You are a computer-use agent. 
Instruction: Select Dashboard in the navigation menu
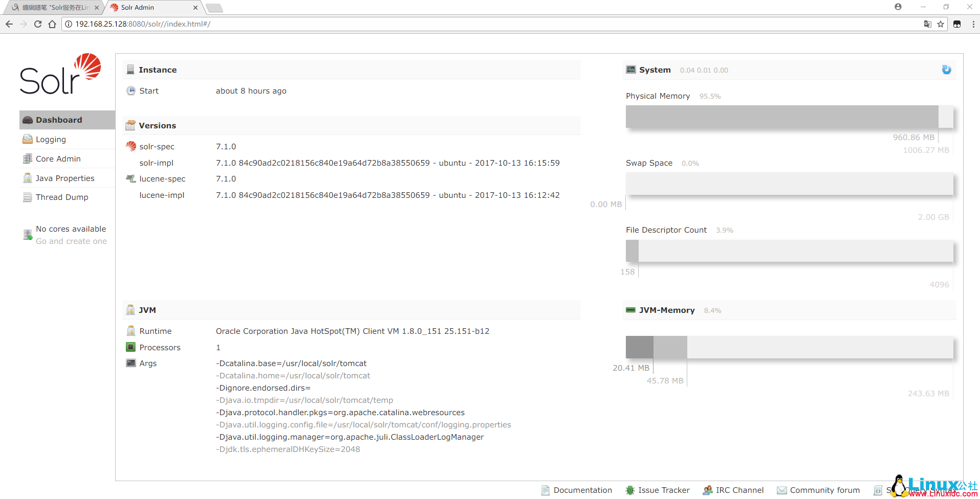coord(60,120)
